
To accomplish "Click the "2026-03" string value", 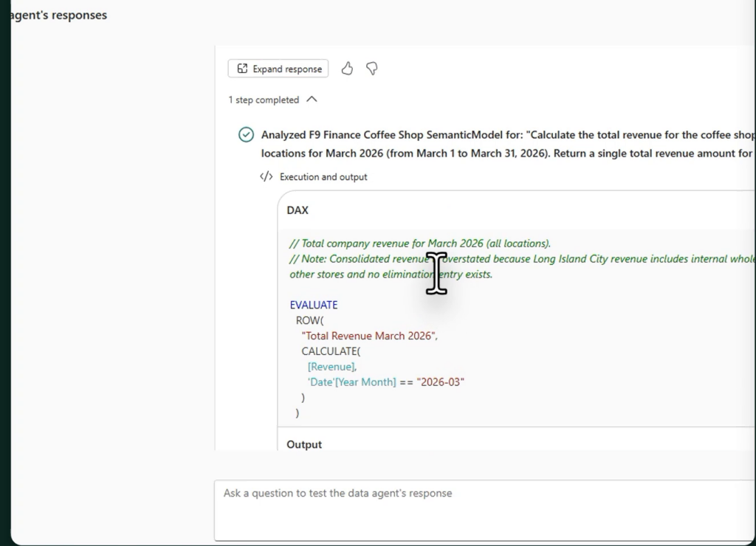I will pyautogui.click(x=440, y=382).
